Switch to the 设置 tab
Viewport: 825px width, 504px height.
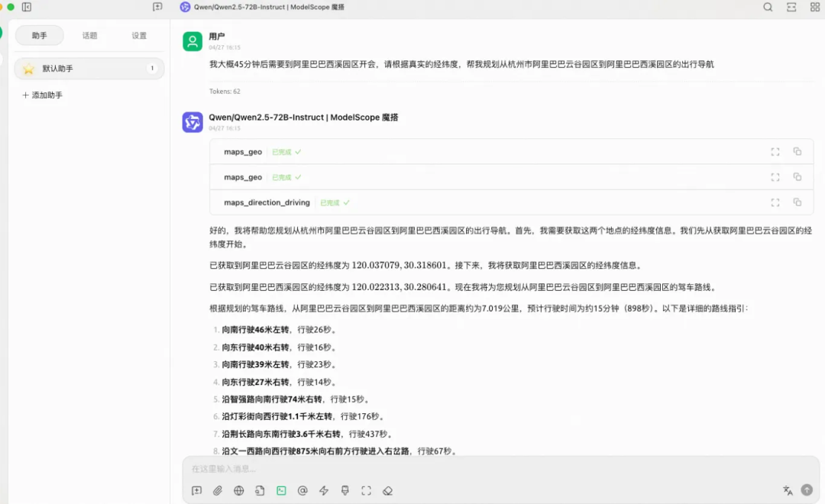point(139,35)
